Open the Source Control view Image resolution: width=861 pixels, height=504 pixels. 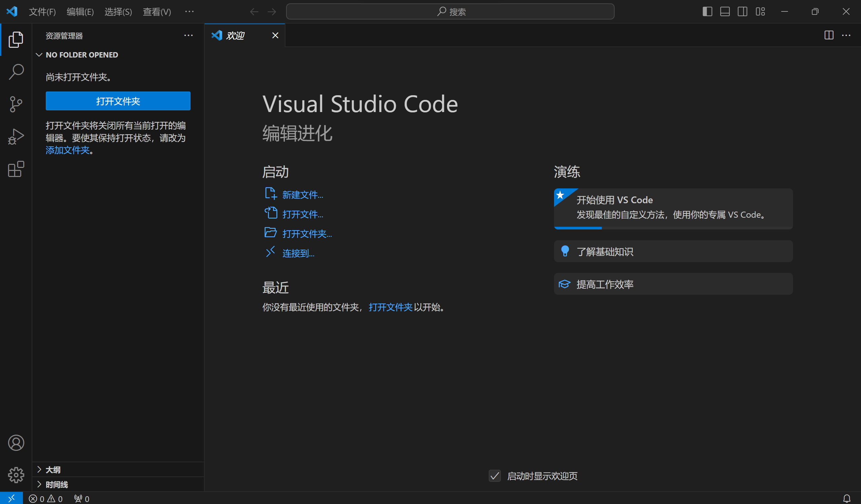point(16,104)
